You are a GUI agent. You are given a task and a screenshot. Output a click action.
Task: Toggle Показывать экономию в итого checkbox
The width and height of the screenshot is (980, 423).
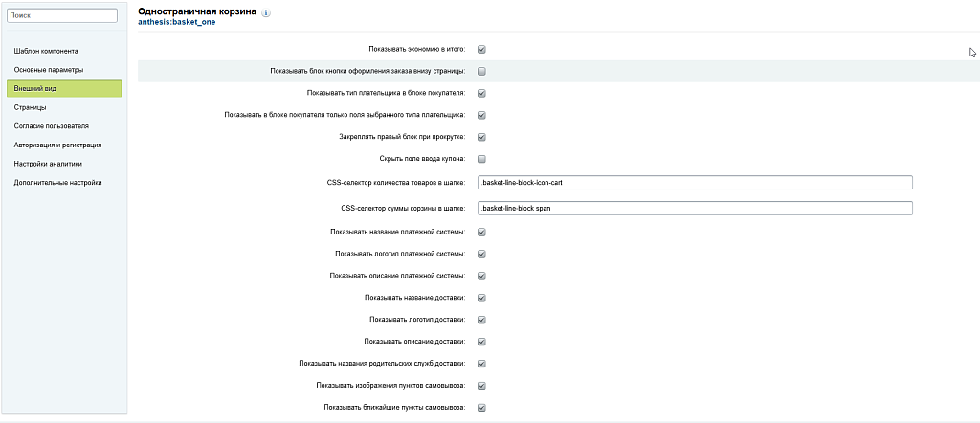click(482, 50)
